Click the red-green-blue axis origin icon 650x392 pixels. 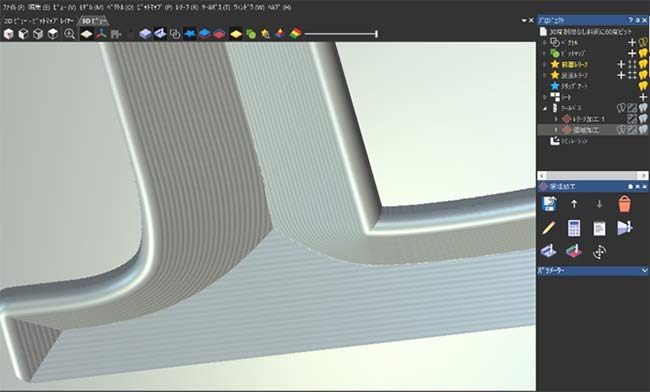point(101,34)
